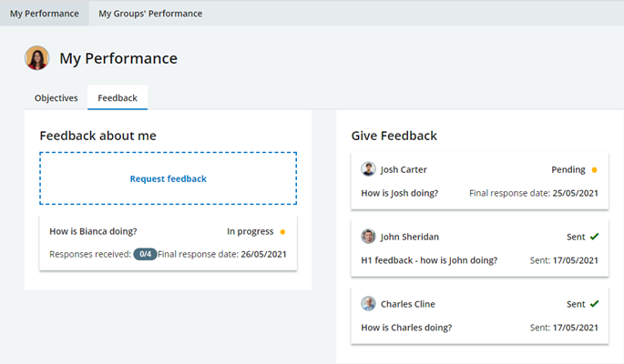Select the Feedback tab

pos(118,97)
